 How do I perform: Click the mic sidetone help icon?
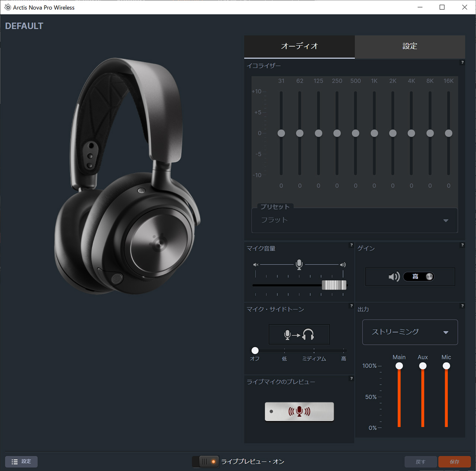[x=351, y=306]
